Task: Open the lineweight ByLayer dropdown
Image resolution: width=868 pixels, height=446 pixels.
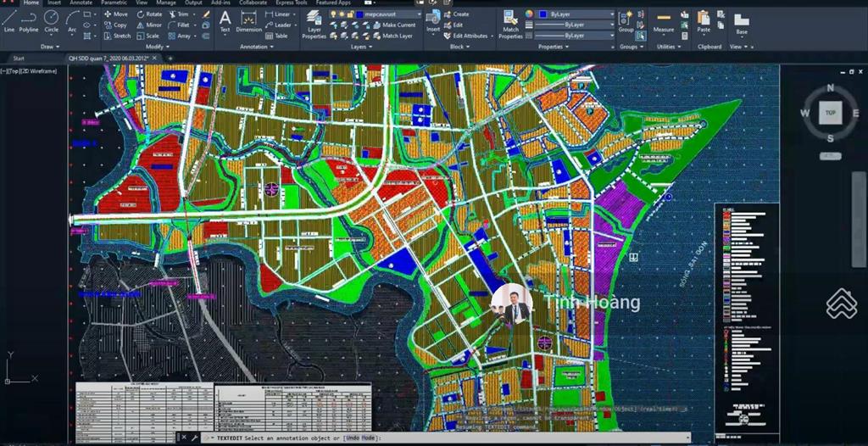Action: click(x=612, y=25)
